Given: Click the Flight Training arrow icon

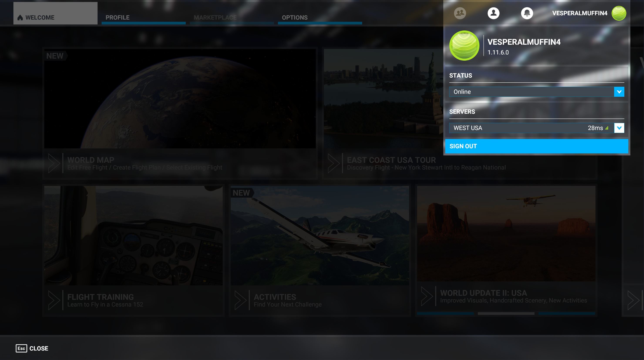Looking at the screenshot, I should (54, 300).
